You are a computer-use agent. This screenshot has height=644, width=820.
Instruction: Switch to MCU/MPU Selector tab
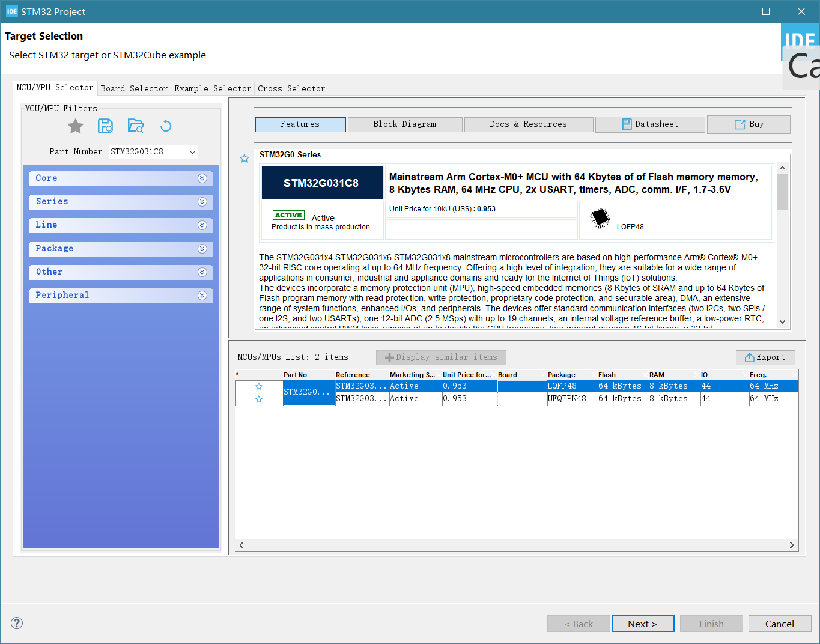tap(55, 88)
